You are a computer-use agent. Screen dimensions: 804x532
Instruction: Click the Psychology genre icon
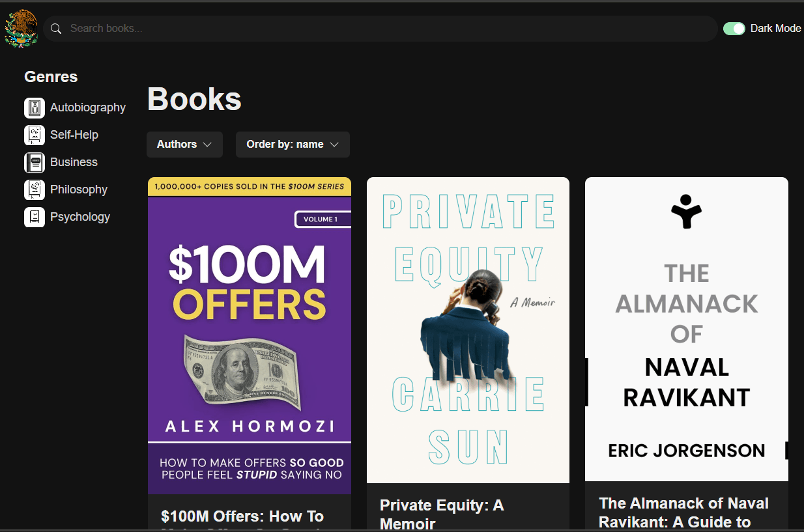35,217
